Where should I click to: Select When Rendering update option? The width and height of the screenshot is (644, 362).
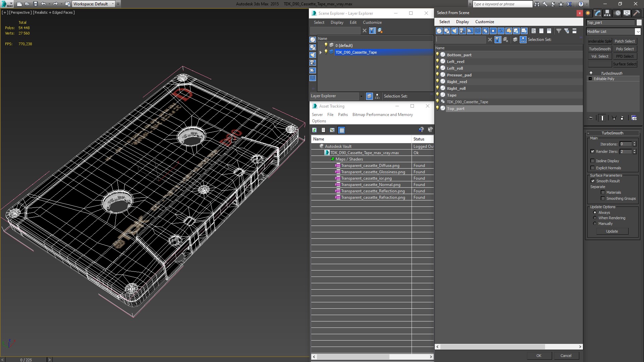(x=595, y=218)
